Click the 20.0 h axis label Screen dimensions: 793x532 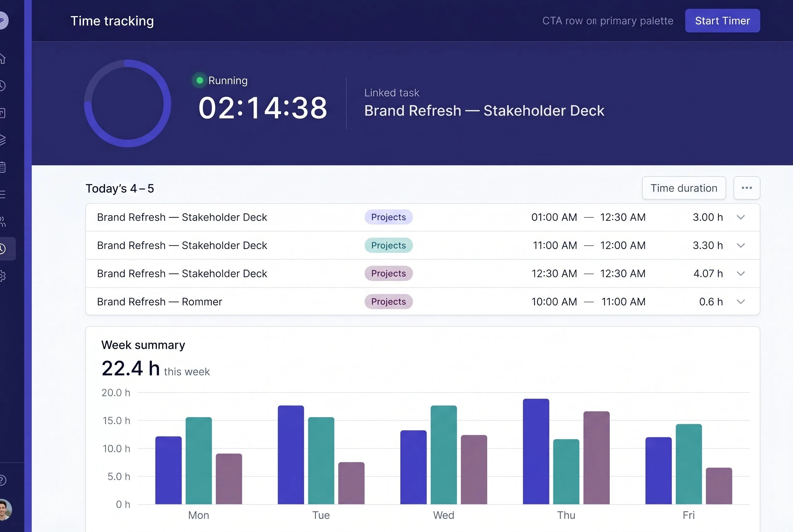tap(116, 392)
